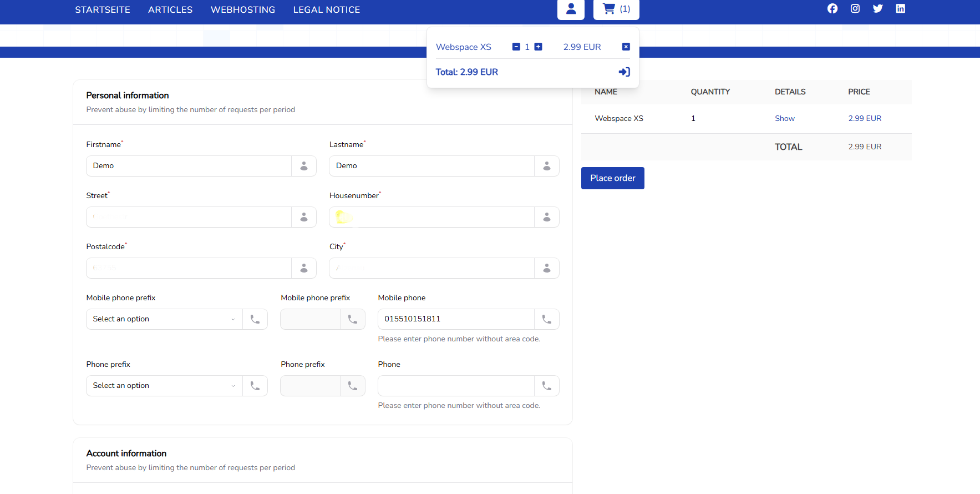This screenshot has height=494, width=980.
Task: Click the Firstname input field
Action: [189, 166]
